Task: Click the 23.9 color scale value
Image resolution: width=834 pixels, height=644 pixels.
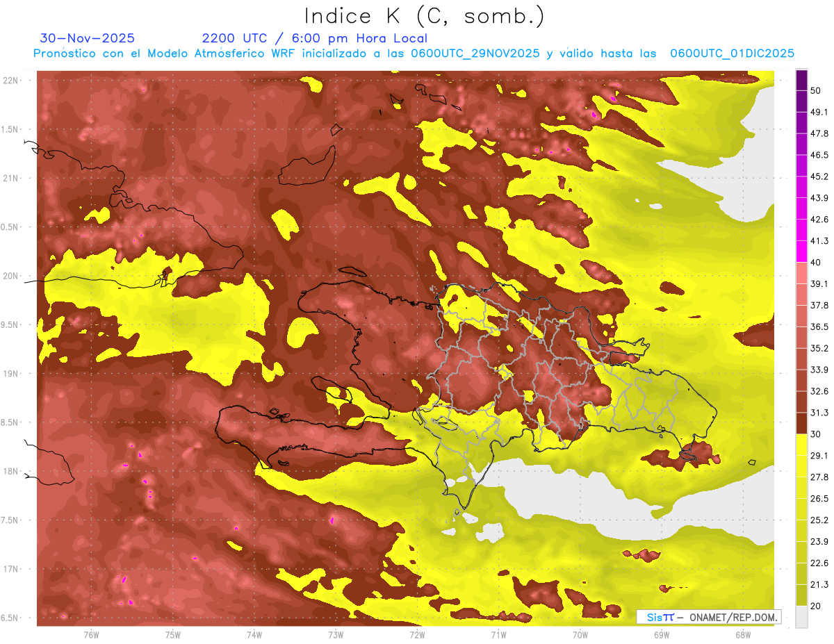Action: click(x=819, y=541)
